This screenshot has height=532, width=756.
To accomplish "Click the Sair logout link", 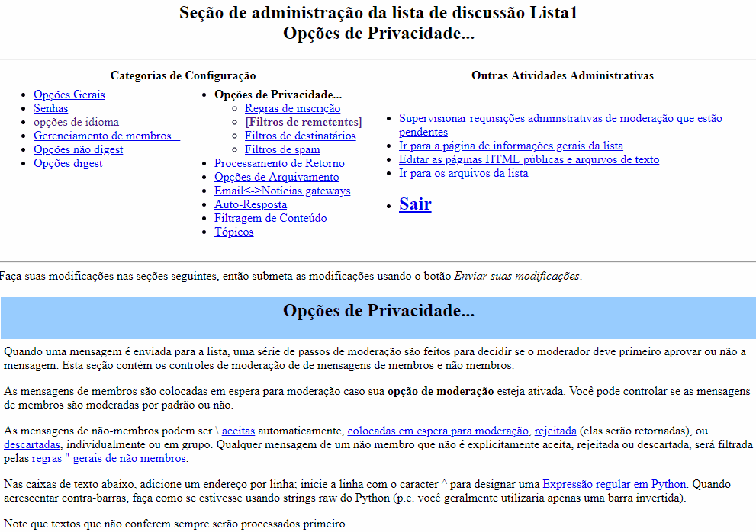I will 415,204.
